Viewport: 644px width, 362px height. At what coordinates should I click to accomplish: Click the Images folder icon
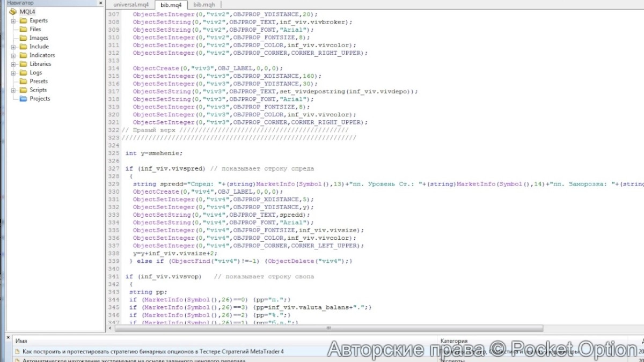click(x=23, y=38)
